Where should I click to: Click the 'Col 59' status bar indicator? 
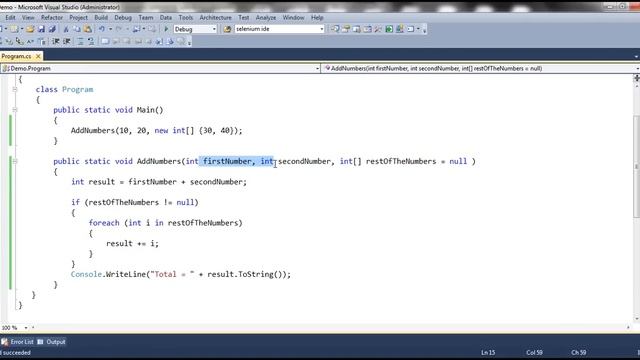[x=534, y=352]
